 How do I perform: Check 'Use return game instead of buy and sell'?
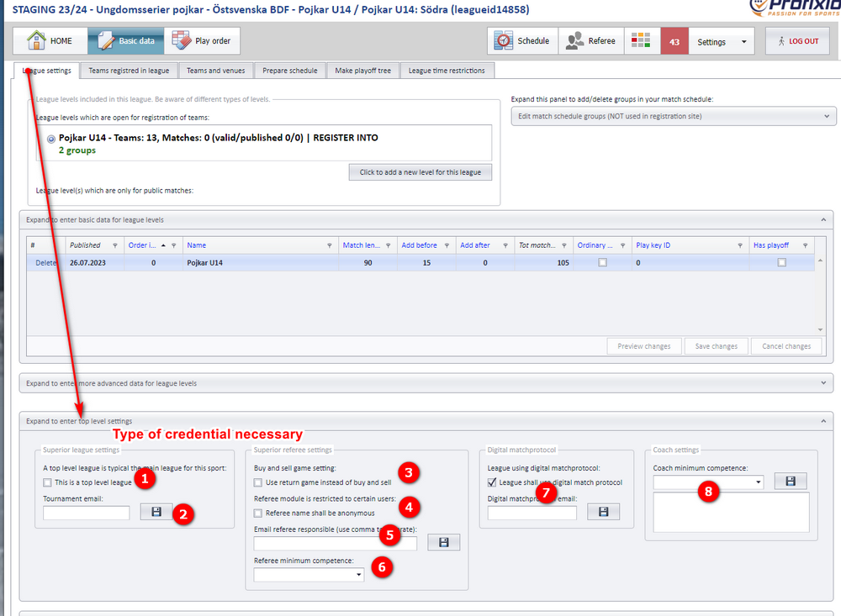tap(258, 482)
